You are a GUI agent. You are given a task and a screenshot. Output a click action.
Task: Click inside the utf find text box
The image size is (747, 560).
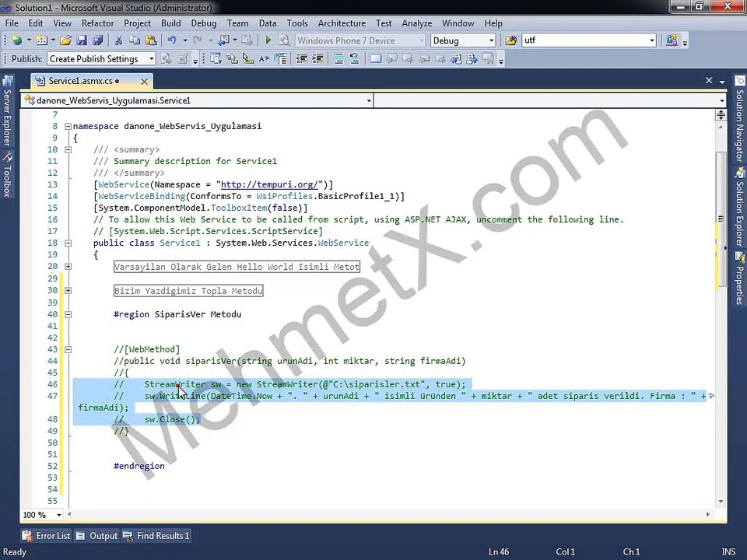pos(584,40)
